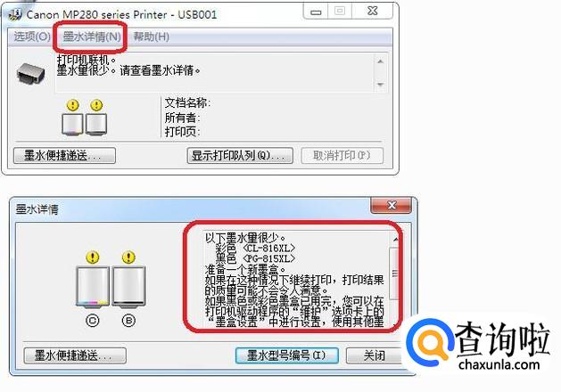
Task: Click warning icon above small color cartridge
Action: pyautogui.click(x=72, y=105)
